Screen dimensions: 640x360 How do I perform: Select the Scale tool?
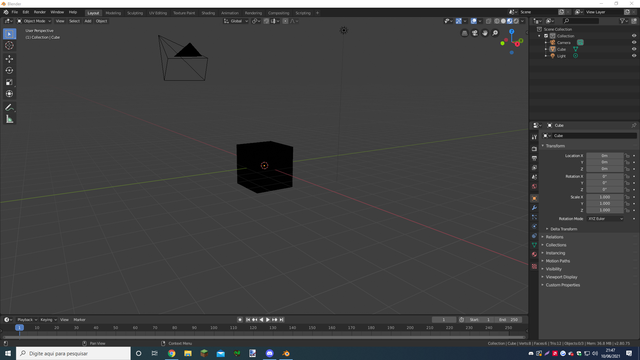tap(9, 82)
